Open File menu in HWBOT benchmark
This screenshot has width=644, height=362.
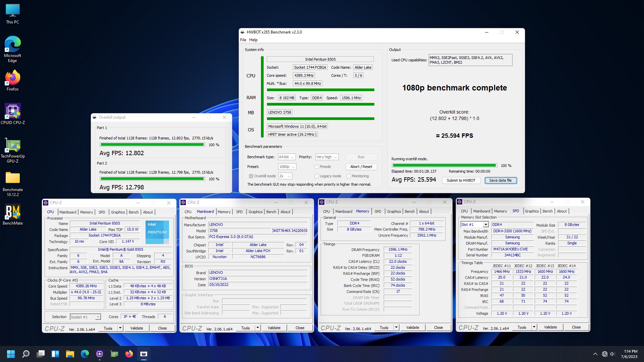[243, 40]
